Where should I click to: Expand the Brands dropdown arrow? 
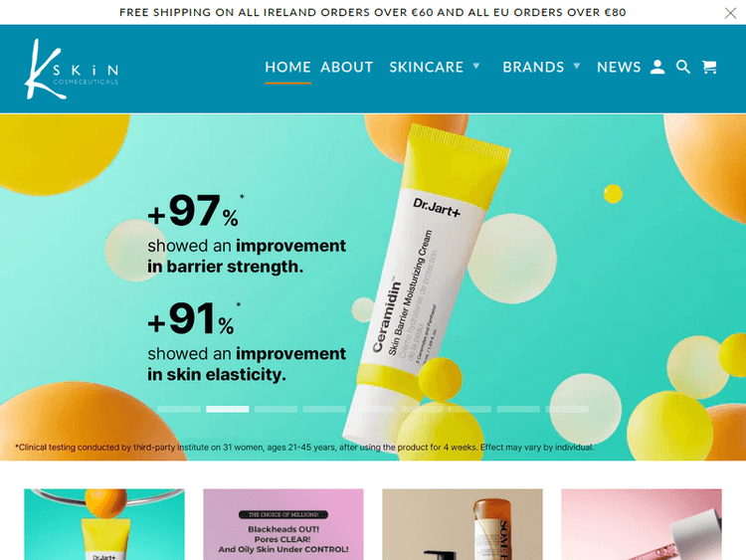point(577,66)
